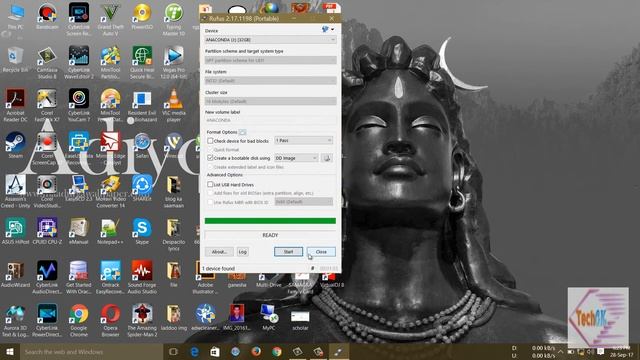Viewport: 640px width, 360px height.
Task: Open the bad blocks passes dropdown
Action: 304,140
